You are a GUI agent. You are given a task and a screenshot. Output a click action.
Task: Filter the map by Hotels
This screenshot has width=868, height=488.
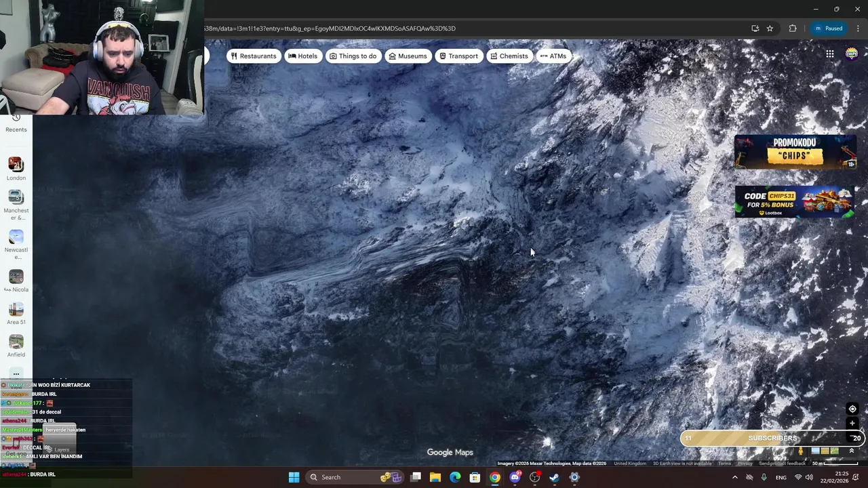pyautogui.click(x=302, y=56)
